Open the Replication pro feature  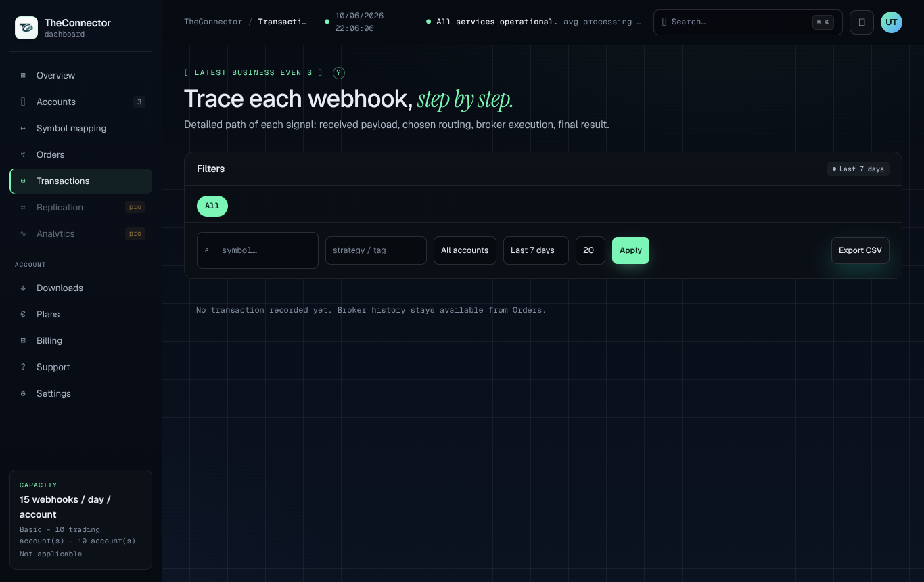[80, 207]
